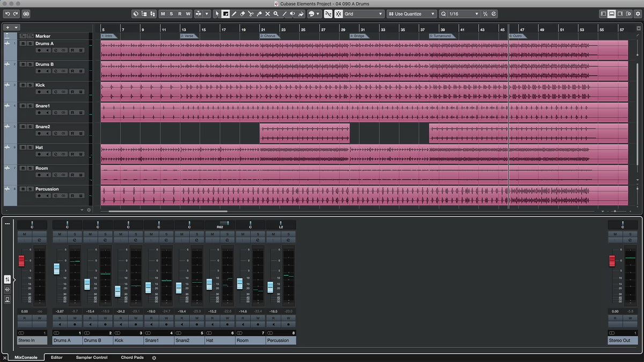Expand the 1/16 quantize preset dropdown
The height and width of the screenshot is (362, 644).
pyautogui.click(x=460, y=14)
